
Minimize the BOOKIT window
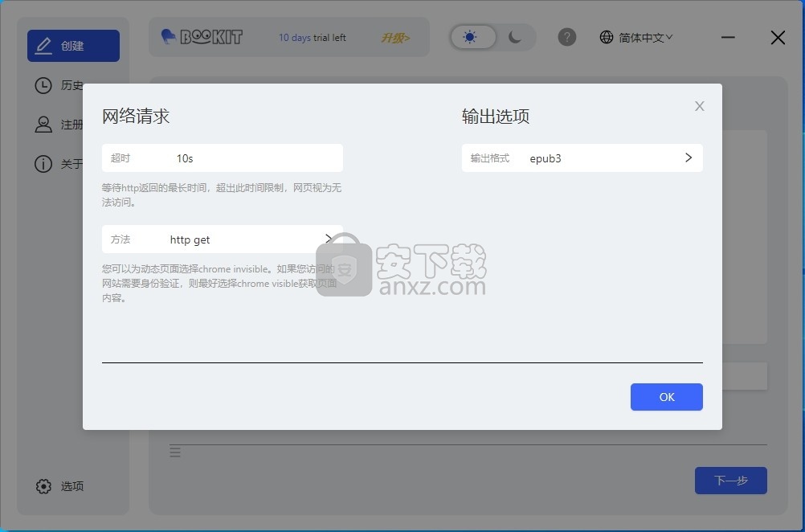coord(728,38)
